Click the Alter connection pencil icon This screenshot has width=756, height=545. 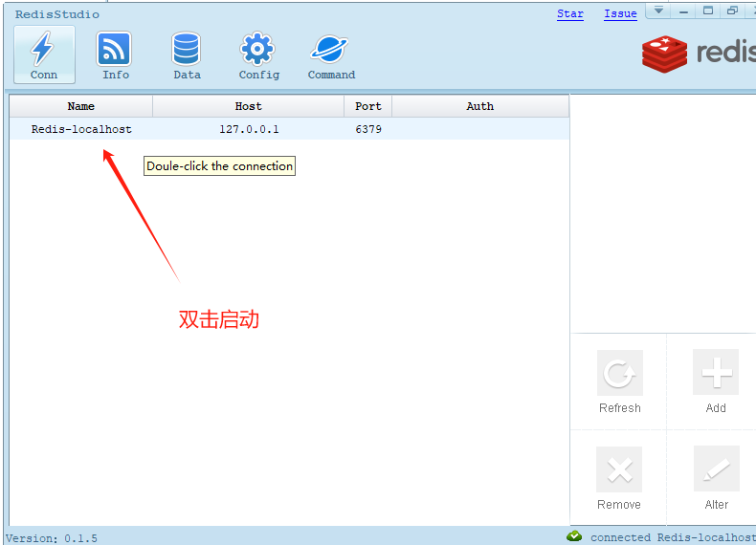coord(717,469)
